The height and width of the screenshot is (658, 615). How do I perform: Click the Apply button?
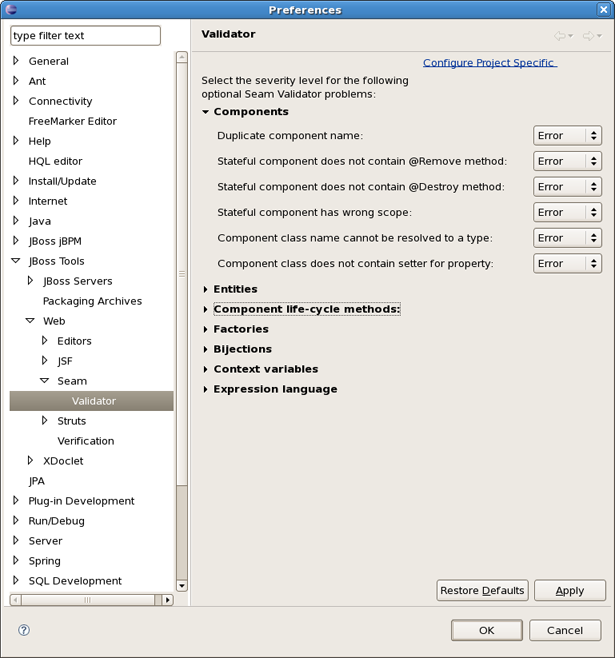click(570, 590)
